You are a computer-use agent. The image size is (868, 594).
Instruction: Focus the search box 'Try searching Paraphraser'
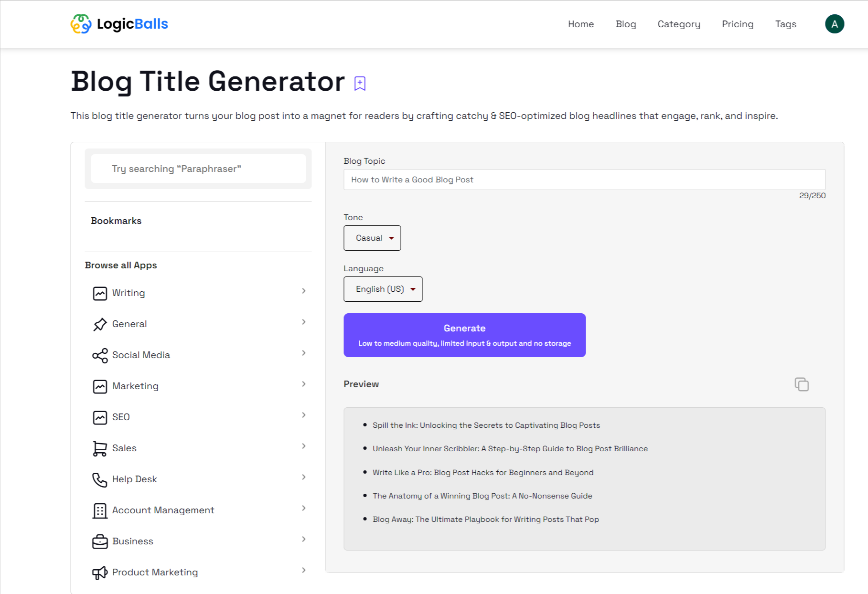coord(198,169)
